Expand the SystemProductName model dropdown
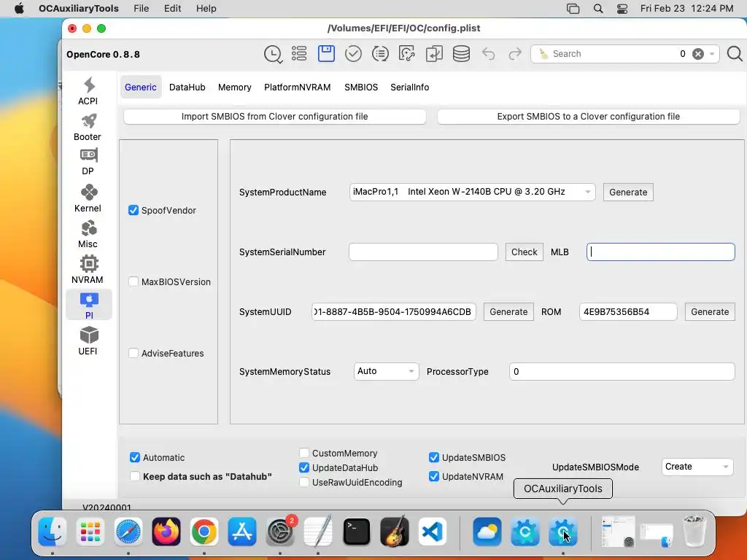Viewport: 747px width, 560px height. [x=472, y=192]
